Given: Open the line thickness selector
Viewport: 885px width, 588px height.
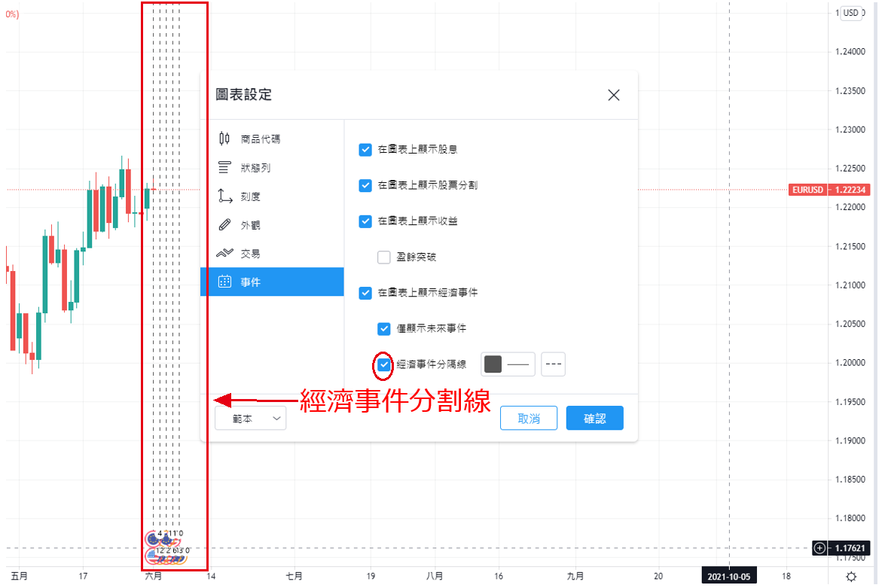Looking at the screenshot, I should click(518, 364).
